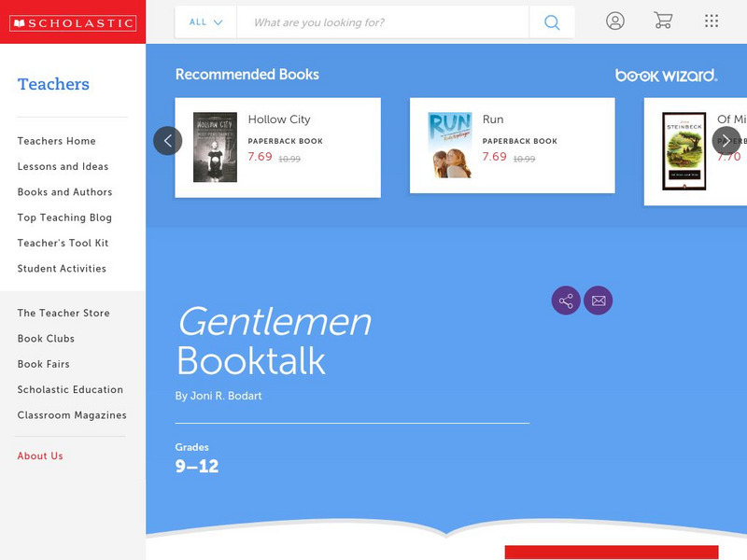This screenshot has width=747, height=560.
Task: Select Lessons and Ideas in the sidebar
Action: click(62, 166)
